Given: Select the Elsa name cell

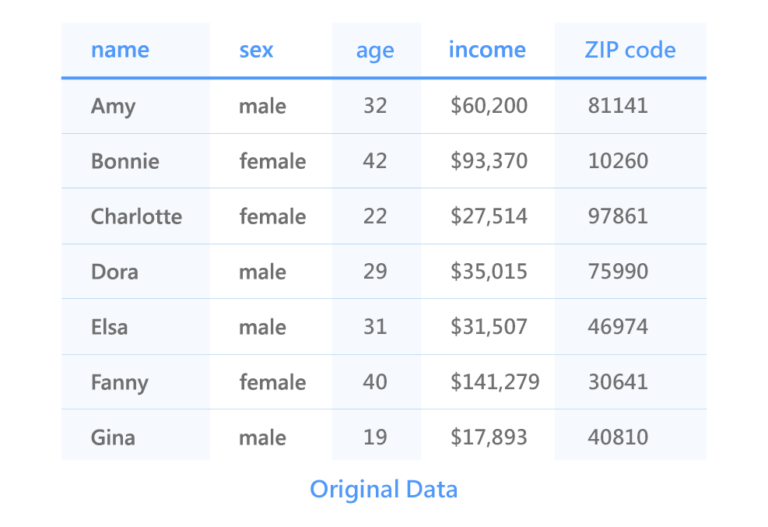Looking at the screenshot, I should point(110,327).
